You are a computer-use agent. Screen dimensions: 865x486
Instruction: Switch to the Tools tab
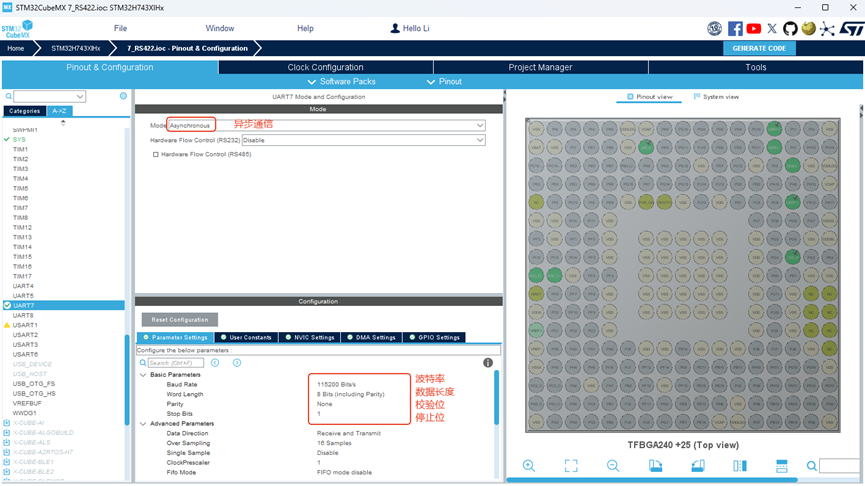[x=756, y=67]
